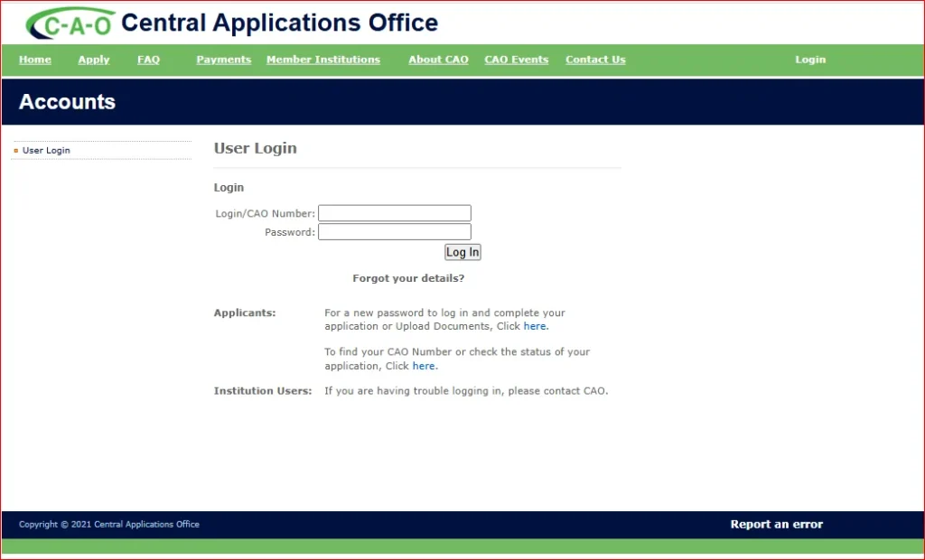
Task: Click Login in the green navigation bar
Action: 810,60
